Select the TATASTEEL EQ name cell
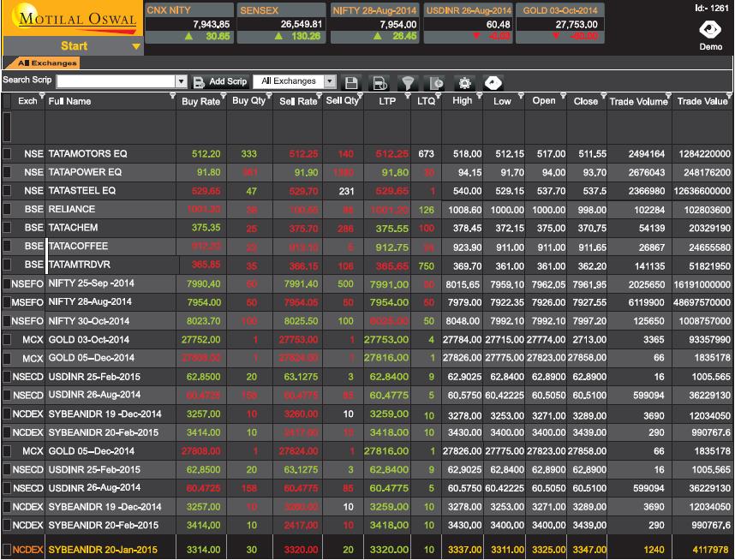The image size is (735, 560). pyautogui.click(x=82, y=191)
